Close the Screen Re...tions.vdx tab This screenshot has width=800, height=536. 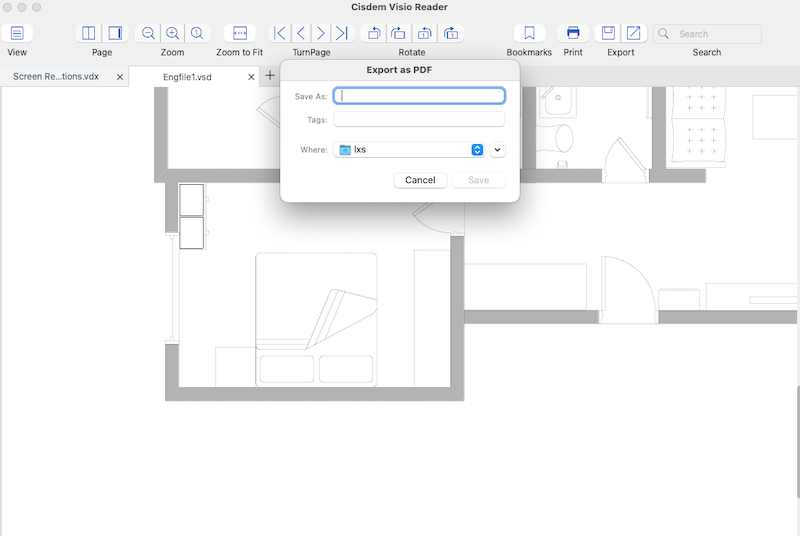[120, 77]
